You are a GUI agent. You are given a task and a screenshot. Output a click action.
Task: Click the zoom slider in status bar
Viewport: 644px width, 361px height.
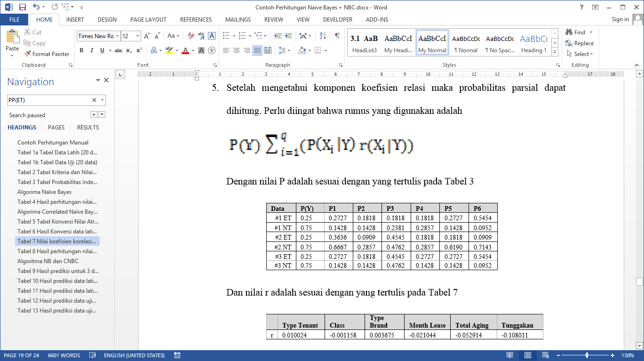586,355
